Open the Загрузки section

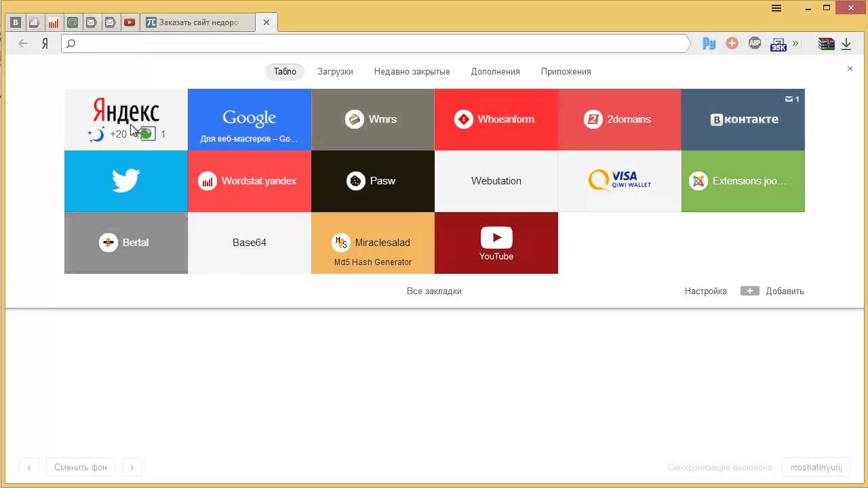335,71
